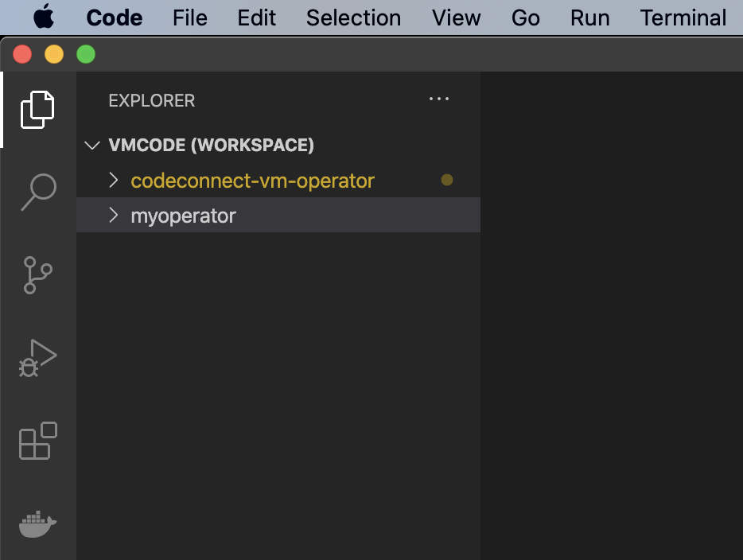Image resolution: width=743 pixels, height=560 pixels.
Task: Expand the codeconnect-vm-operator folder chevron
Action: click(x=113, y=180)
